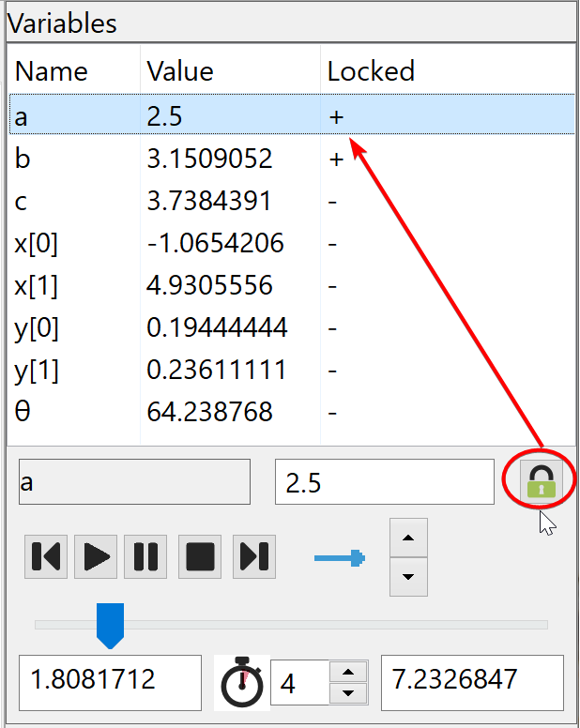Screen dimensions: 580x728
Task: Increase the duration spinner value
Action: [349, 672]
